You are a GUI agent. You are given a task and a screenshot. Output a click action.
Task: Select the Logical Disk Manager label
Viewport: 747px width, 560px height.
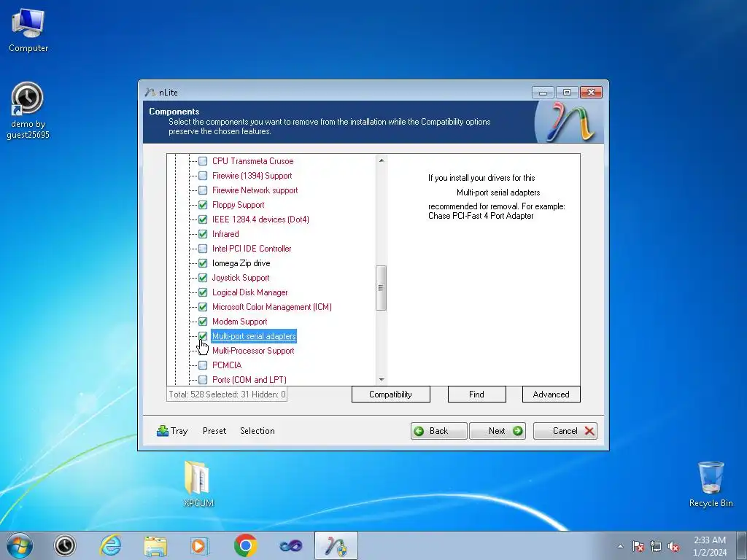[x=249, y=292]
